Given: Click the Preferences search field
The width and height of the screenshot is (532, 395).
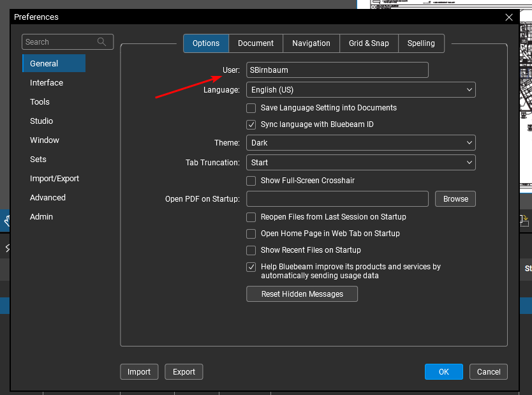Looking at the screenshot, I should click(68, 42).
